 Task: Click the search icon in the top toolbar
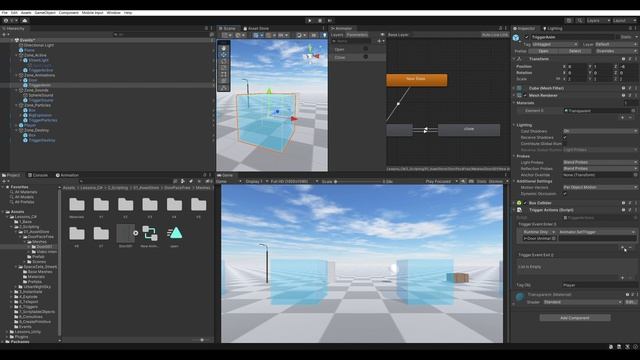coord(579,20)
